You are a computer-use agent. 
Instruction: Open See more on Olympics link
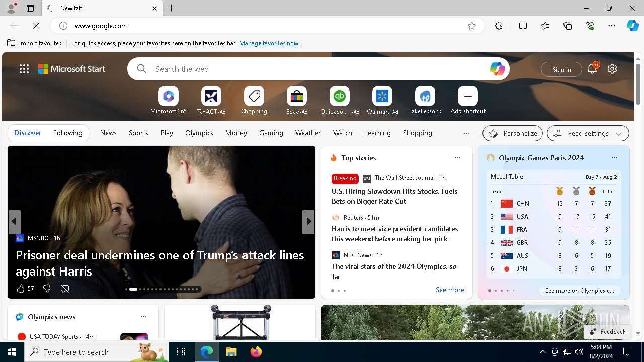click(x=580, y=291)
